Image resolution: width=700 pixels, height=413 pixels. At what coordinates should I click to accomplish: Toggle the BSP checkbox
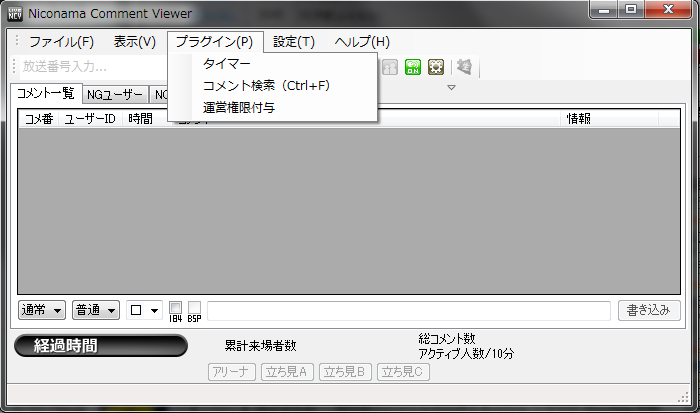click(x=194, y=308)
